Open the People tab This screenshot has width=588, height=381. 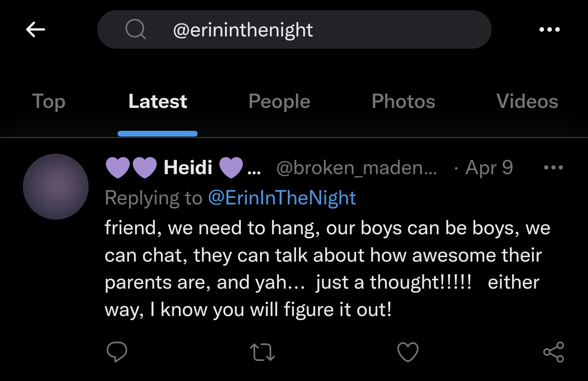pyautogui.click(x=279, y=101)
